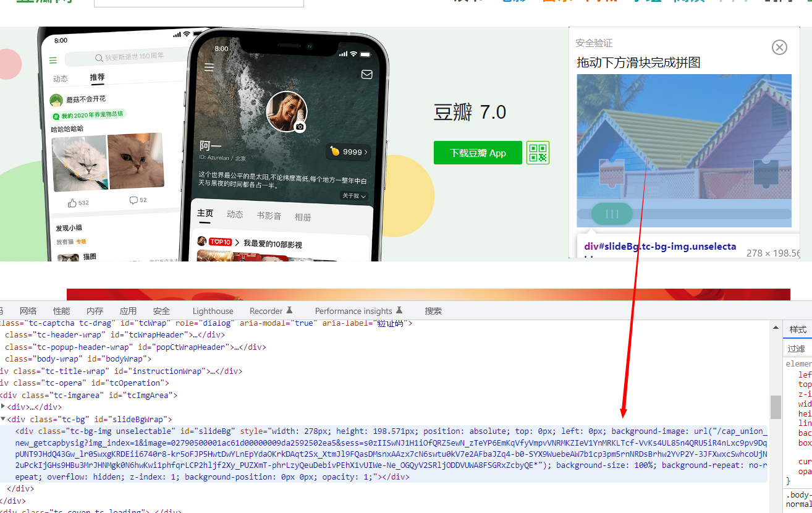Tap the green hamburger menu in the left phone

pyautogui.click(x=53, y=60)
